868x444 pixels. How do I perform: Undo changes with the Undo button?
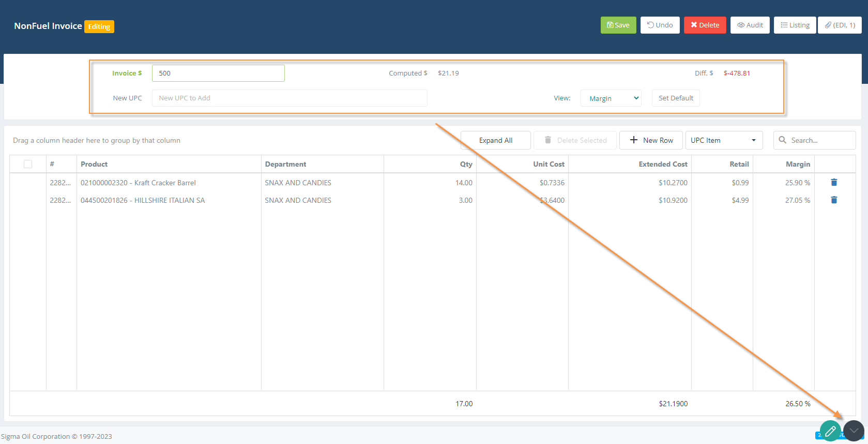[x=660, y=25]
